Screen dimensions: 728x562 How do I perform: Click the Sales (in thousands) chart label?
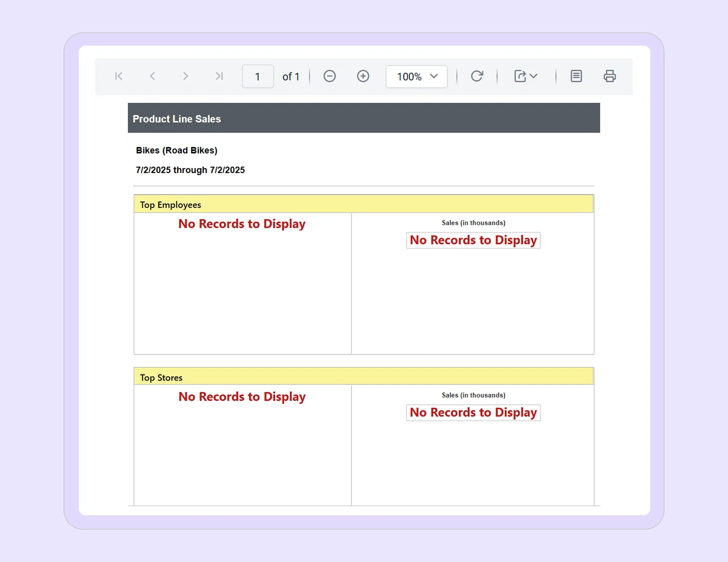(x=473, y=223)
